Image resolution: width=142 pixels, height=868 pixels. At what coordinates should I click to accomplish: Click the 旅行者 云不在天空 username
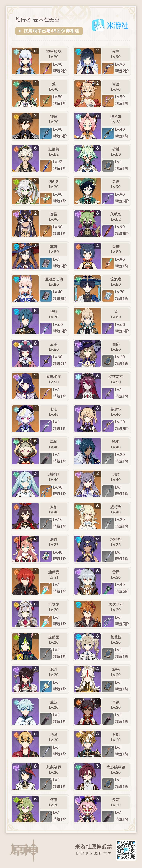pyautogui.click(x=37, y=20)
